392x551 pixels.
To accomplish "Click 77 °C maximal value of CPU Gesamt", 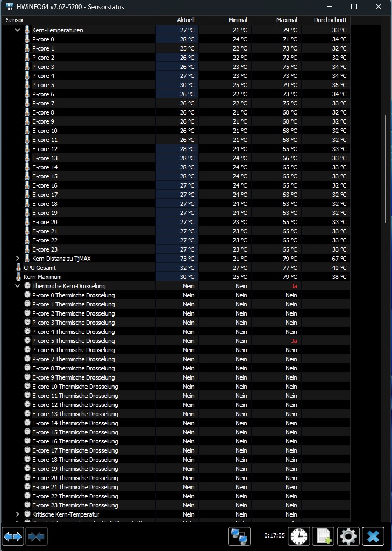I will pyautogui.click(x=290, y=267).
